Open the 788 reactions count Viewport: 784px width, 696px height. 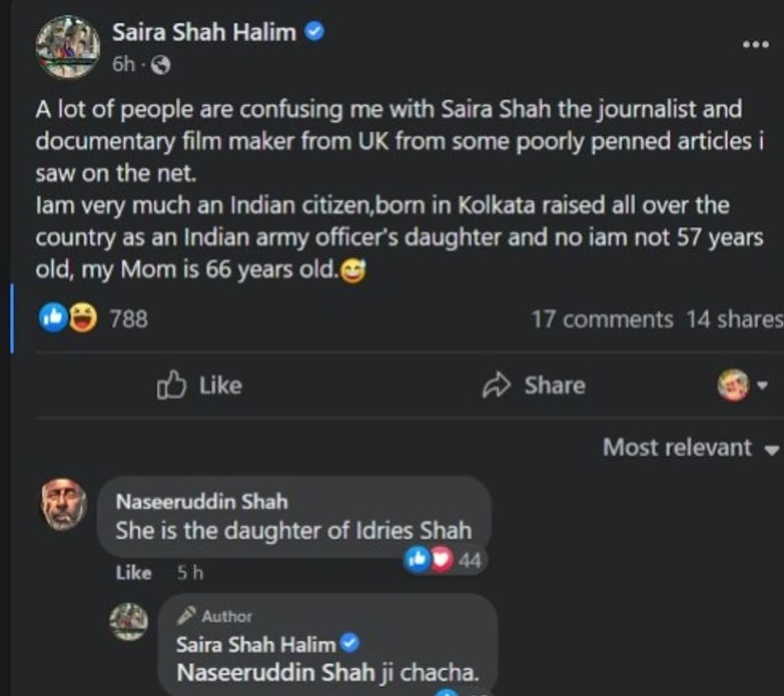tap(129, 319)
